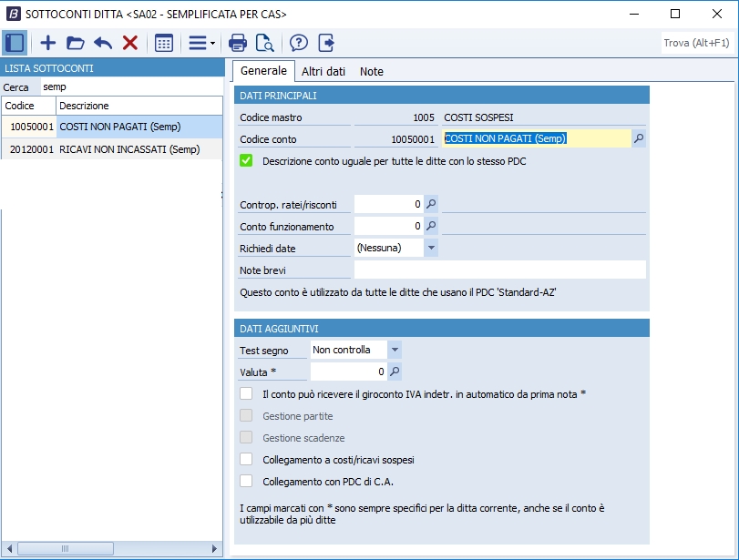Open the 'Test segno' dropdown
The image size is (739, 560).
pos(394,350)
